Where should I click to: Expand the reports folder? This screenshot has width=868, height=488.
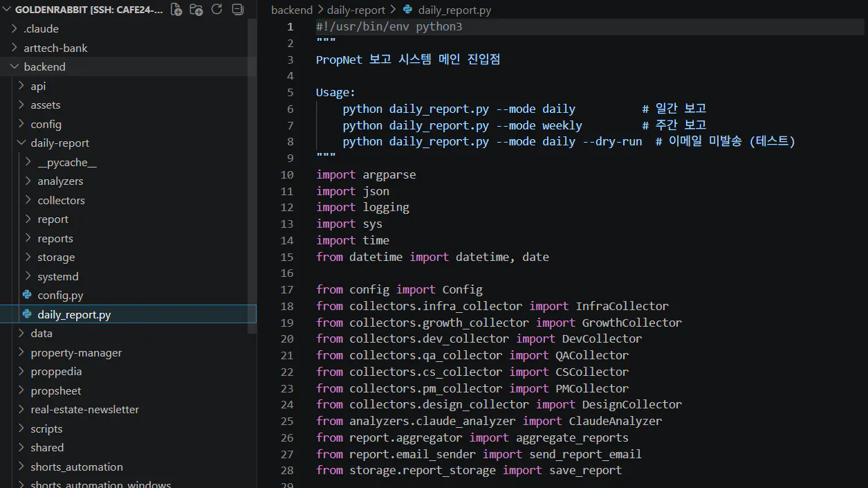[28, 238]
